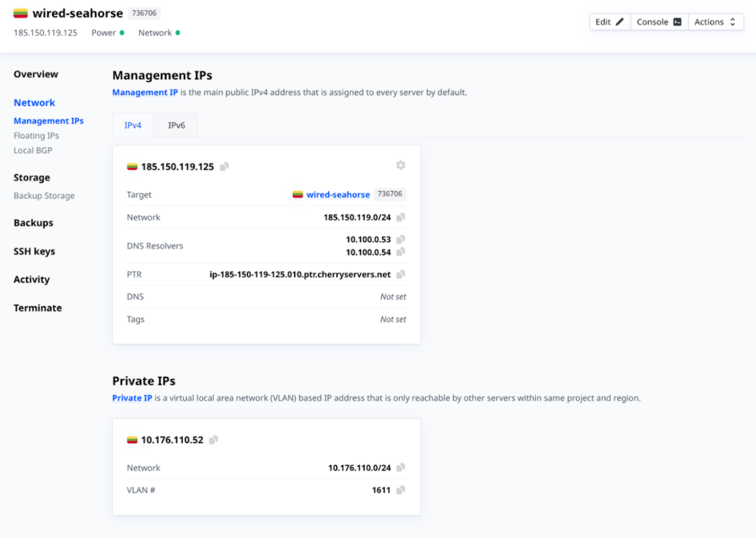Screen dimensions: 756x538
Task: Go to Floating IPs in sidebar
Action: [36, 136]
